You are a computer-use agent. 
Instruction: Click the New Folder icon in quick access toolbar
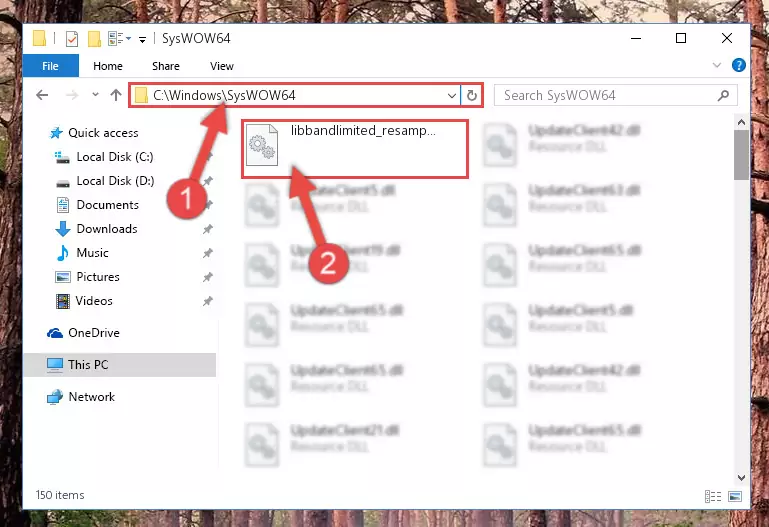click(x=94, y=38)
